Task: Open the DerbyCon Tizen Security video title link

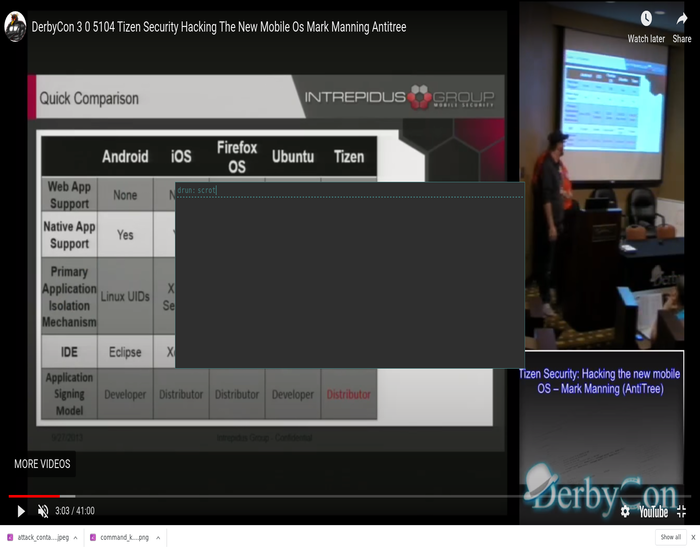Action: tap(219, 27)
